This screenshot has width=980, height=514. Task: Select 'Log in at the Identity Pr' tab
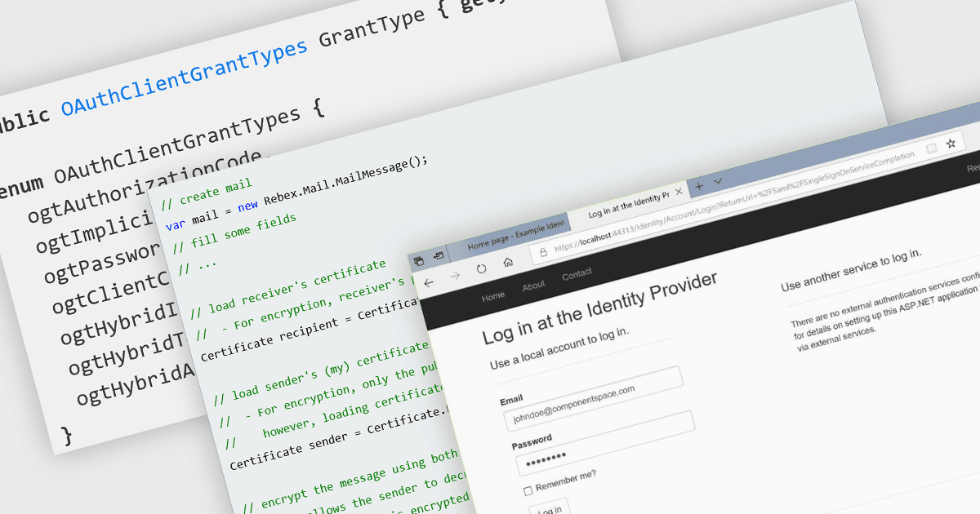coord(627,204)
